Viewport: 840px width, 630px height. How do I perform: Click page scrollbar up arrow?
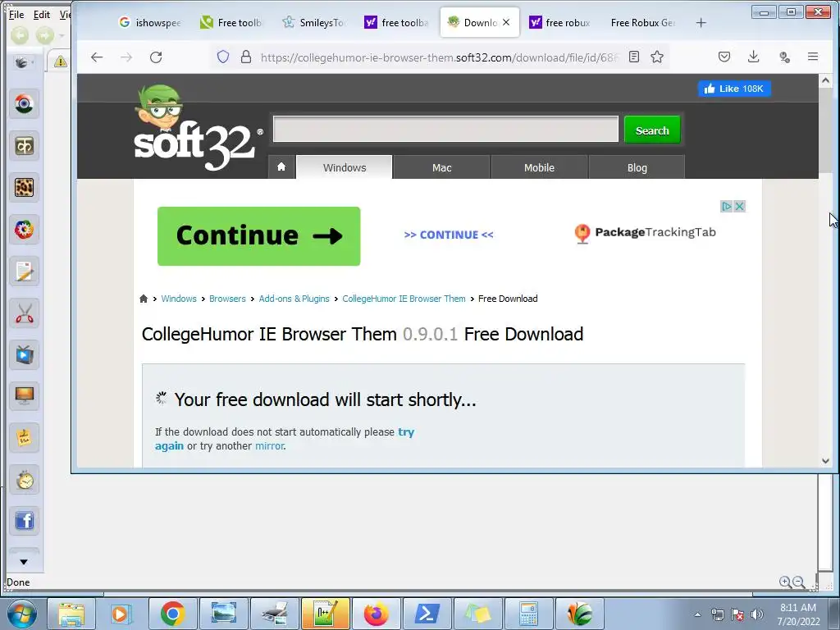[x=825, y=80]
